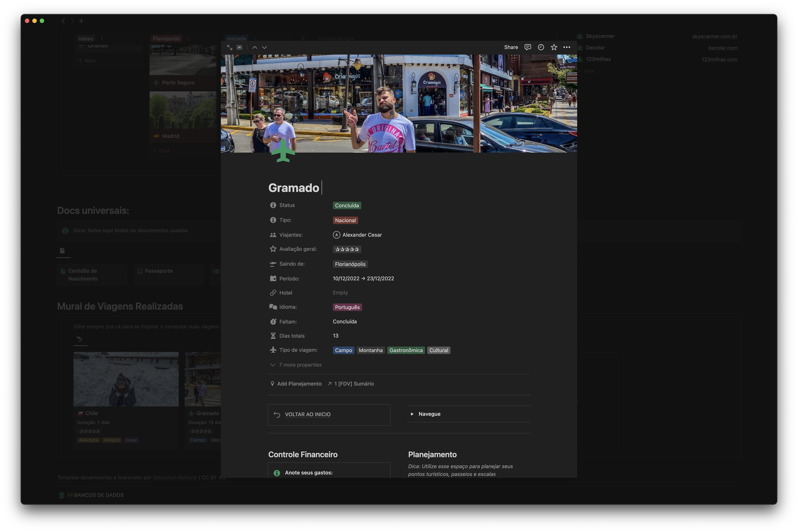The width and height of the screenshot is (798, 532).
Task: Open the 1 [FDV] Sumário backlink
Action: pyautogui.click(x=351, y=384)
